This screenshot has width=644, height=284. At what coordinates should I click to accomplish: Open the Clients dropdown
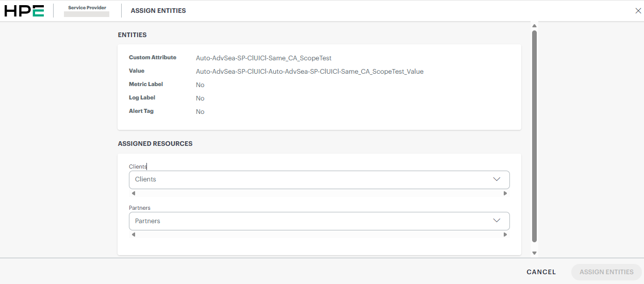(x=319, y=180)
